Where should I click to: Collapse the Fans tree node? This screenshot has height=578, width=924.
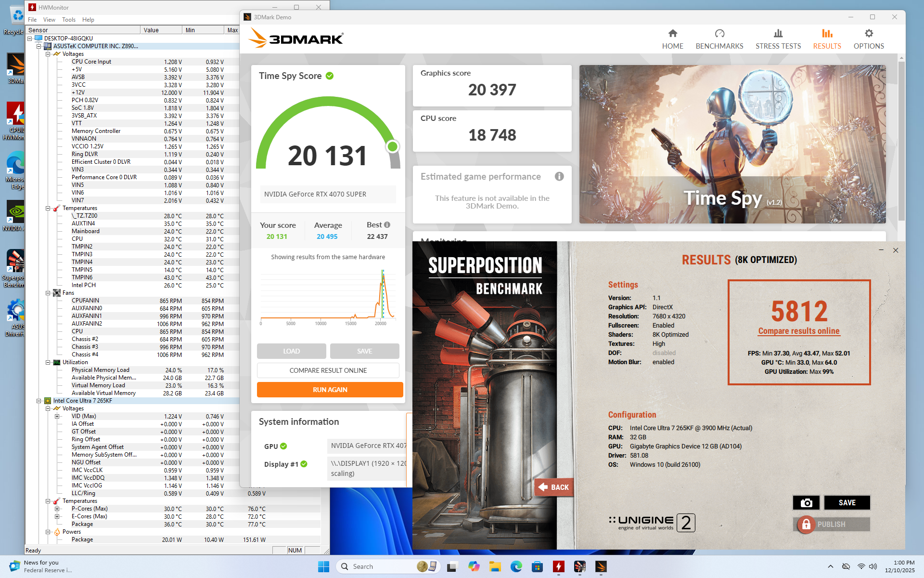48,293
